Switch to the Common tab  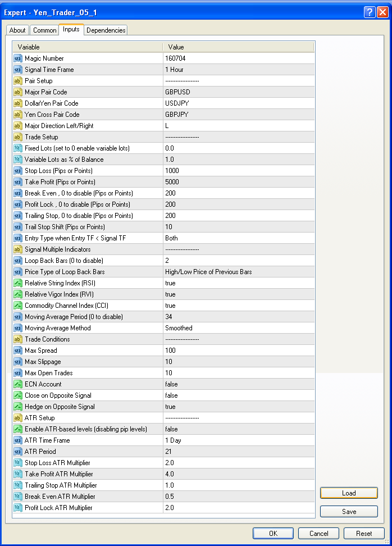point(44,30)
